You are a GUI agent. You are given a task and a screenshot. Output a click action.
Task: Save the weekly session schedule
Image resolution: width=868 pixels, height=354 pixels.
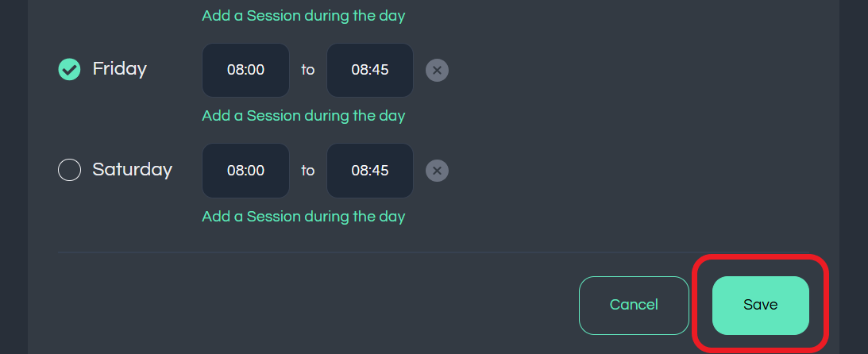[x=761, y=306]
